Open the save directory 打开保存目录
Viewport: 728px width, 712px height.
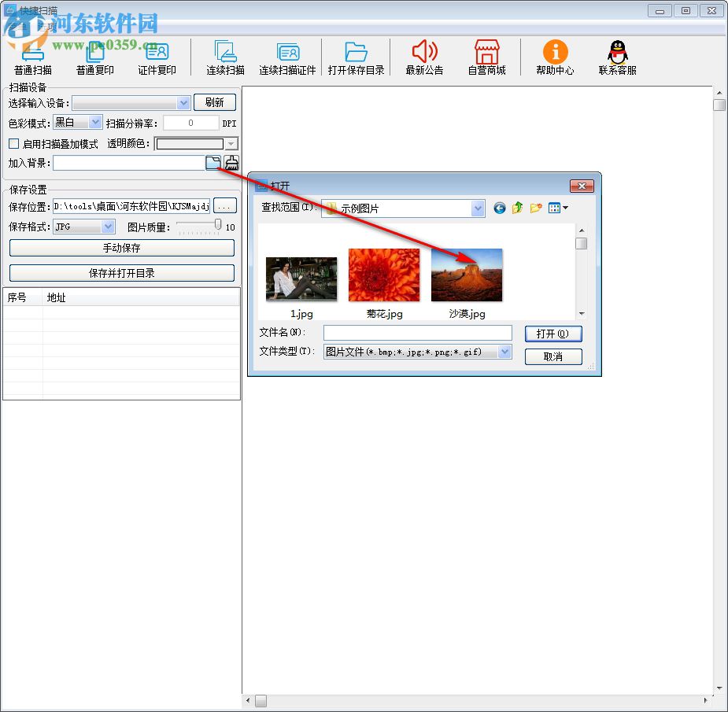click(x=356, y=58)
